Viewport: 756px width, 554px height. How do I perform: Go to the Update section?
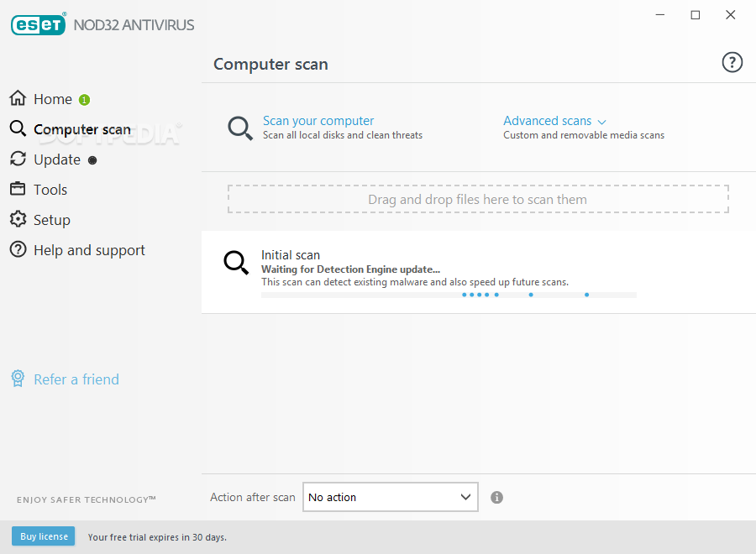(57, 160)
